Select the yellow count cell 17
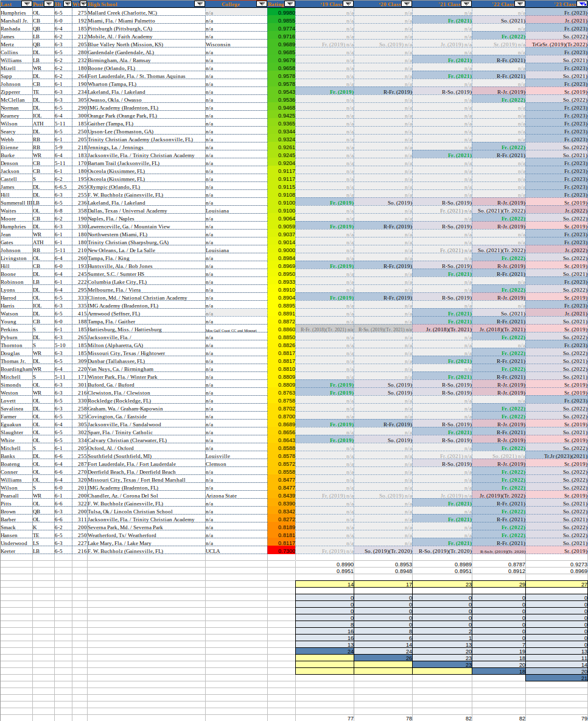 click(x=383, y=585)
